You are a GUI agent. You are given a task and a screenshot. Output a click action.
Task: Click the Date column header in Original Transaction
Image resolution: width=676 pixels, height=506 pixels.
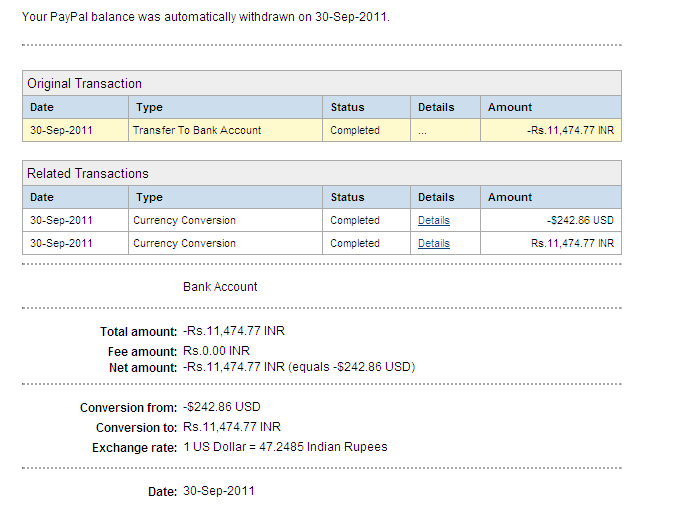42,107
